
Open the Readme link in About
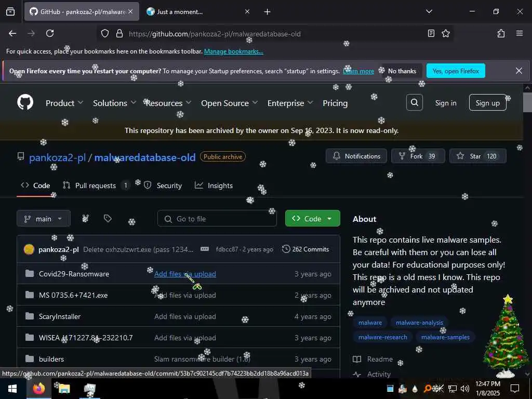click(x=373, y=359)
